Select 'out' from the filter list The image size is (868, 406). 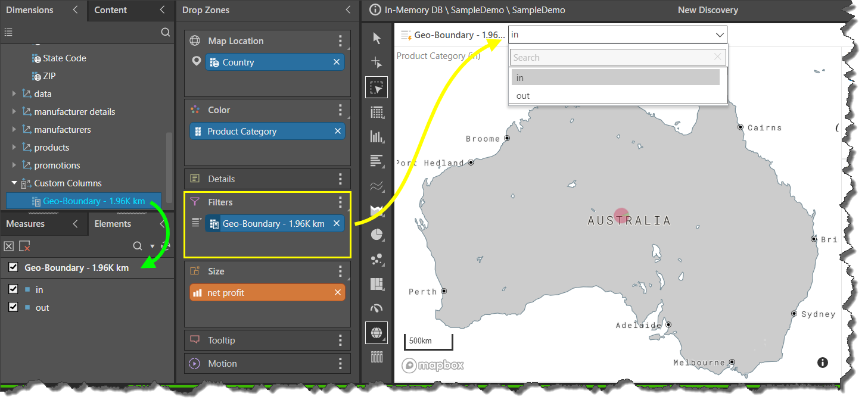pos(523,96)
